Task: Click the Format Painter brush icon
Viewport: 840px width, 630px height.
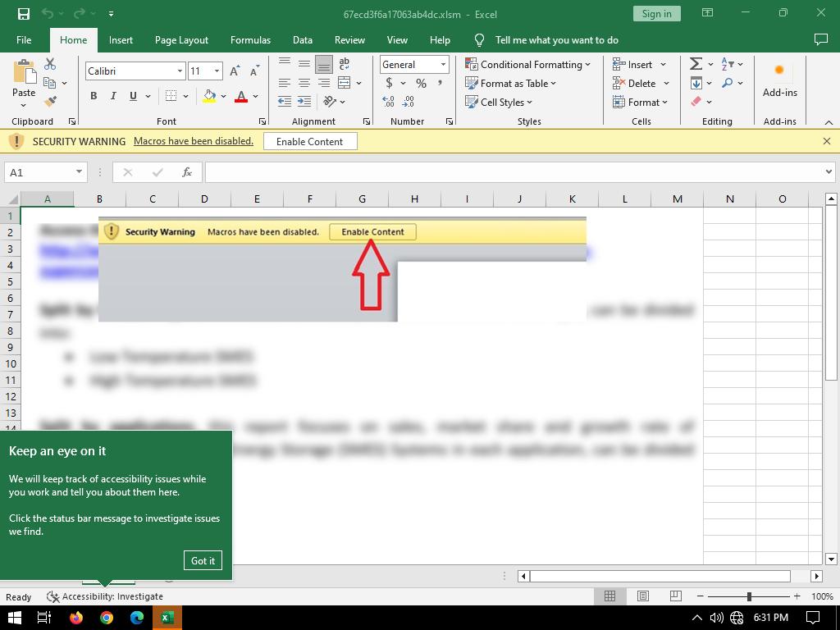Action: (x=50, y=102)
